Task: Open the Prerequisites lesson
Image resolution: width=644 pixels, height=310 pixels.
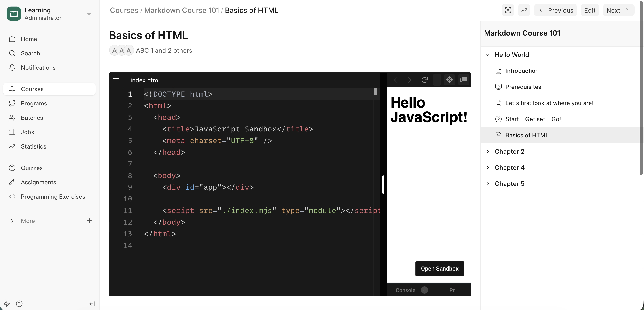Action: pos(523,87)
